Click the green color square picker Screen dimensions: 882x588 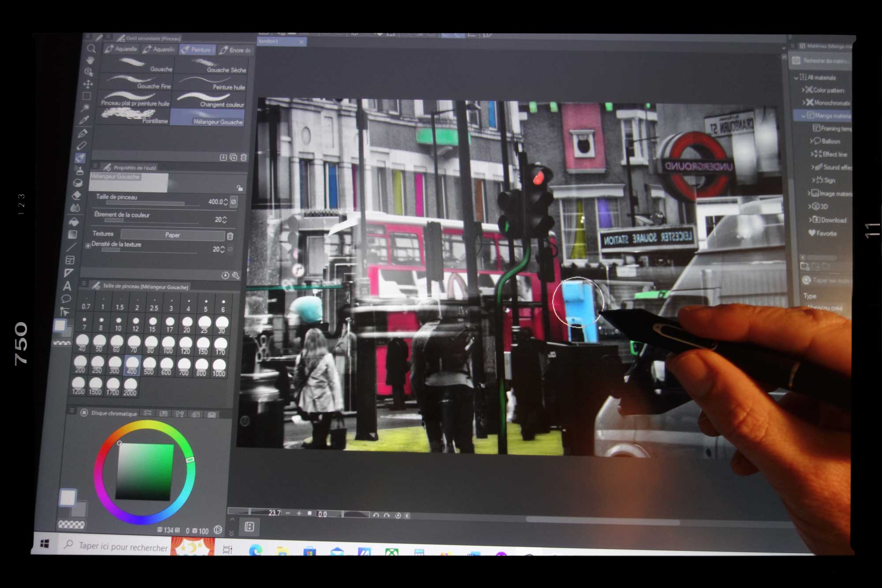145,472
